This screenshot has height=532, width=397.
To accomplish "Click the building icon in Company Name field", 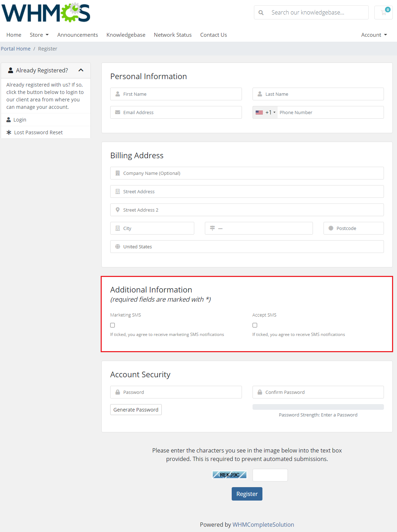I will [118, 173].
